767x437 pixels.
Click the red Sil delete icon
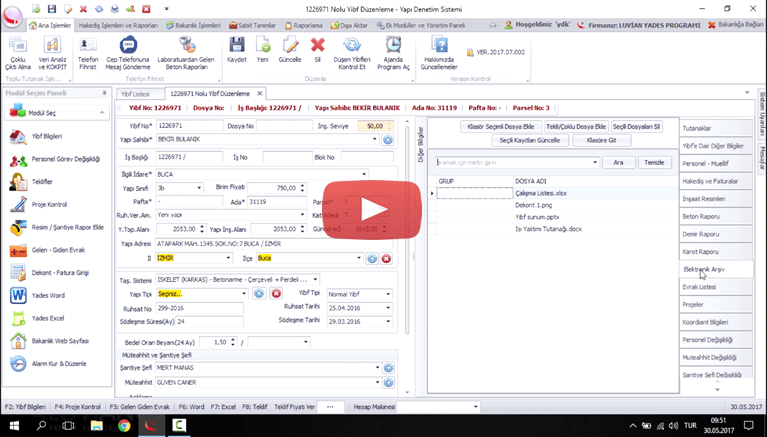click(317, 48)
